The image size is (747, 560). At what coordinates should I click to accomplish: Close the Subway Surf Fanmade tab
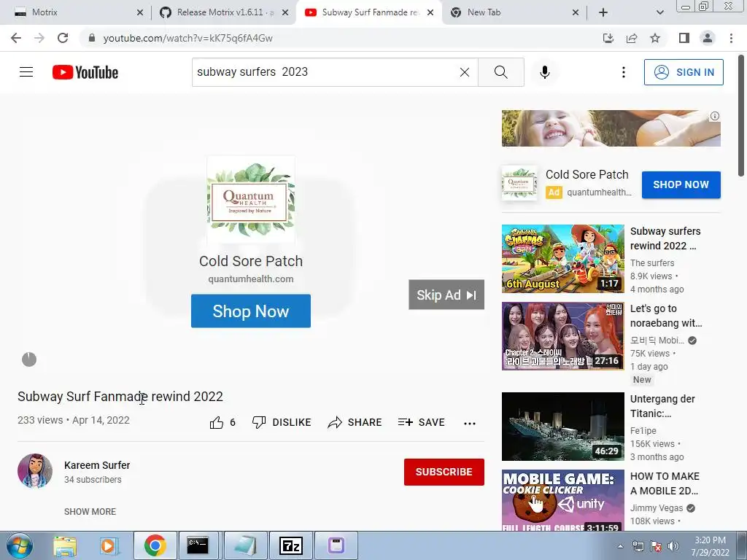point(430,12)
